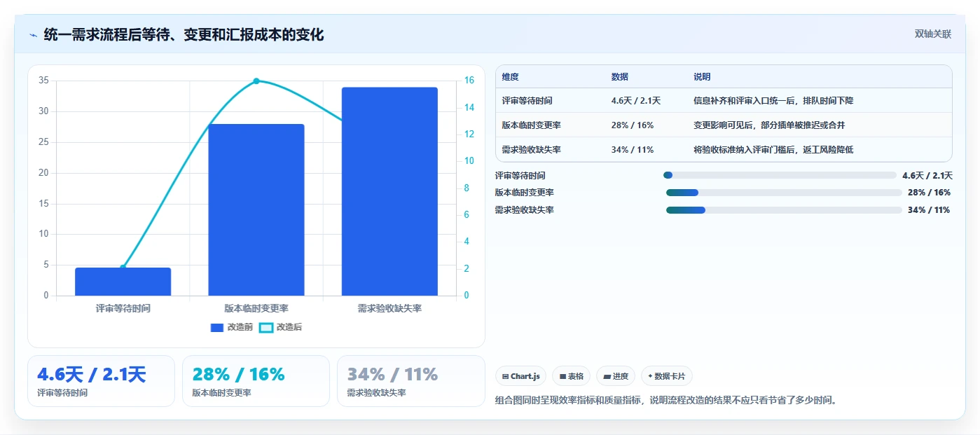Click the 数据 column header
Screen dimensions: 980x435
[x=620, y=77]
